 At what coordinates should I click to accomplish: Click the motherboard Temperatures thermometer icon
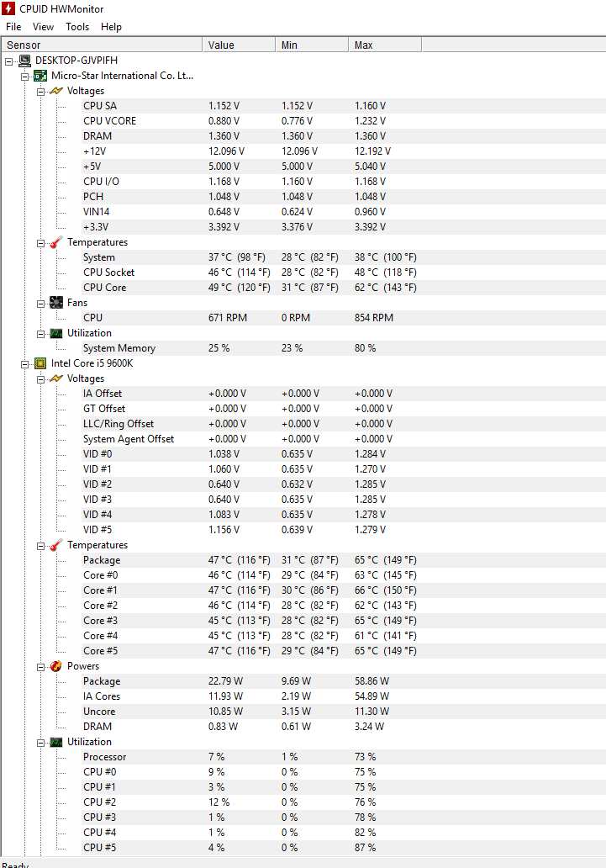coord(56,242)
